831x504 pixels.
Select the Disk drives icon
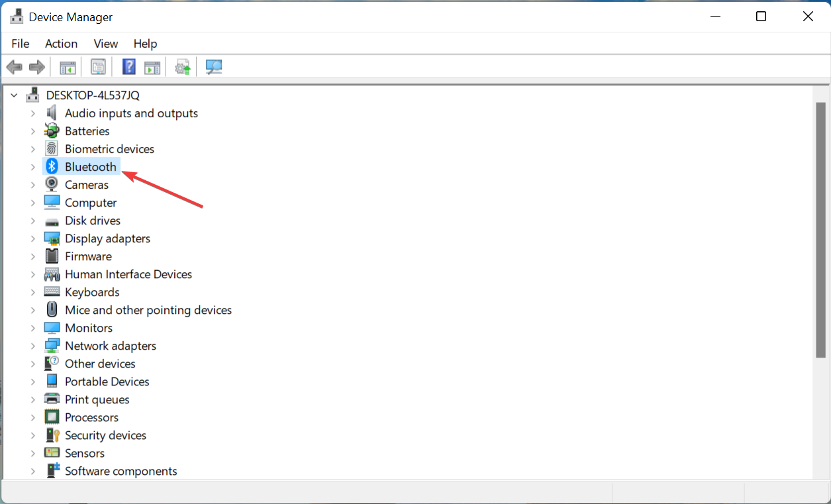click(52, 221)
